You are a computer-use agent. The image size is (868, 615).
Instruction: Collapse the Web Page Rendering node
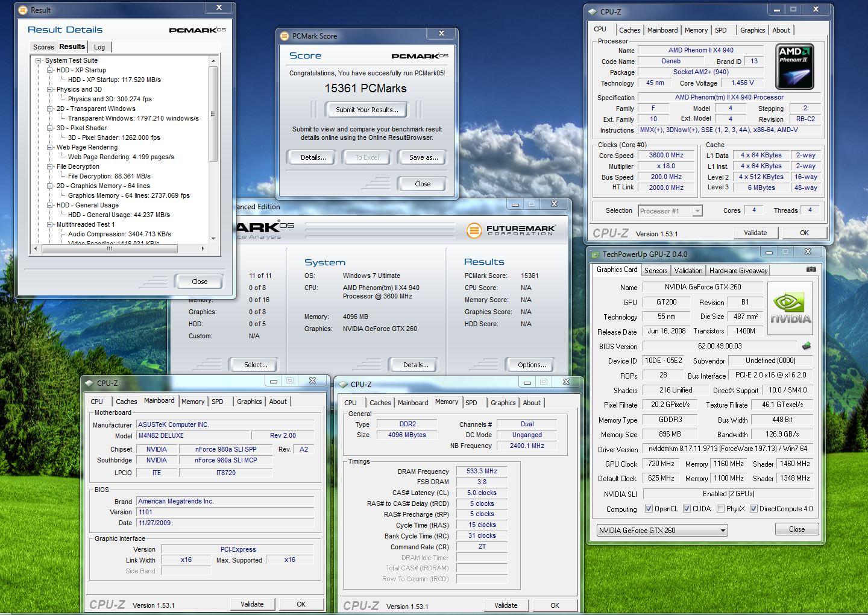click(x=50, y=147)
